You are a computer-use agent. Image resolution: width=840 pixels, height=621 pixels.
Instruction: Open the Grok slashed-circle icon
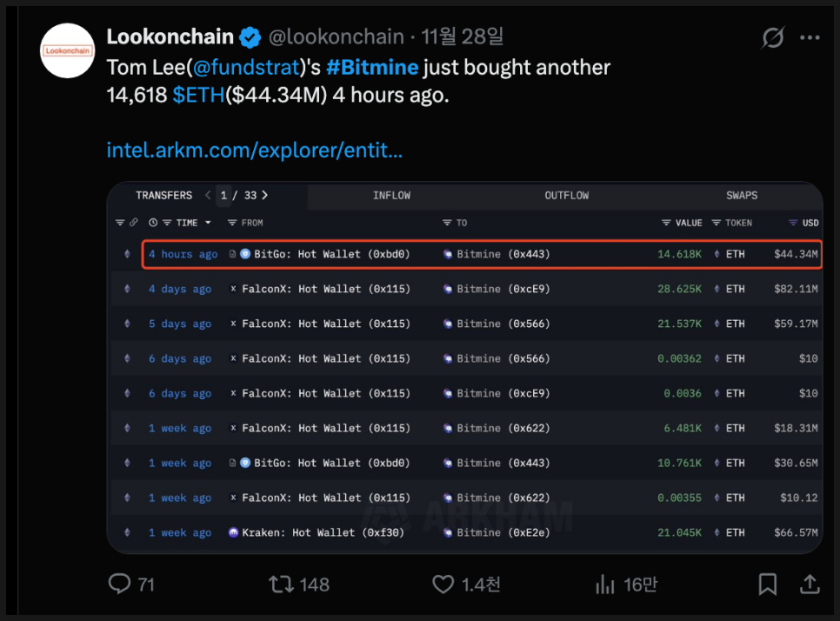[x=771, y=38]
